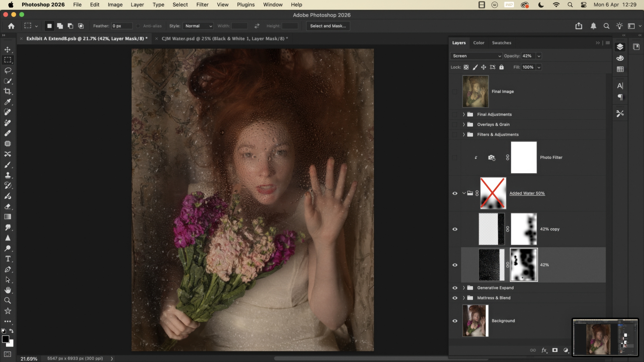Screen dimensions: 644x362
Task: Expand the Generative Expand group
Action: coord(464,288)
